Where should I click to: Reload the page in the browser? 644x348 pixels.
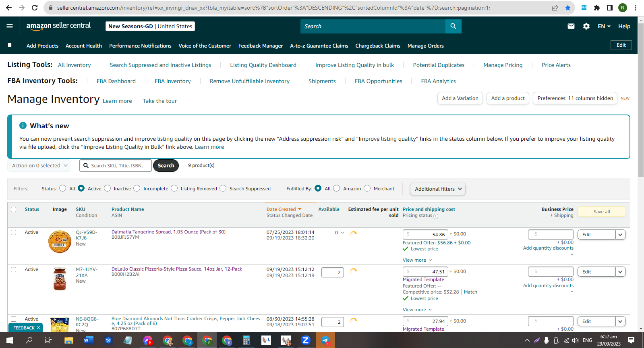35,8
